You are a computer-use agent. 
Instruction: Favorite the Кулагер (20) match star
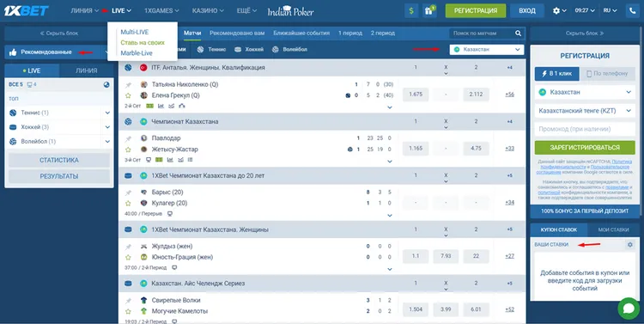click(x=128, y=203)
